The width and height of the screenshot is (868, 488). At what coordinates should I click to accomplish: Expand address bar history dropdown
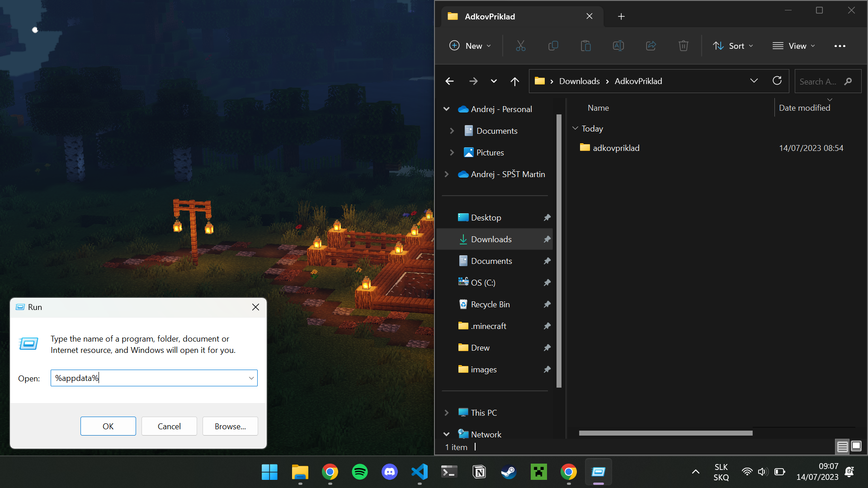(x=754, y=81)
